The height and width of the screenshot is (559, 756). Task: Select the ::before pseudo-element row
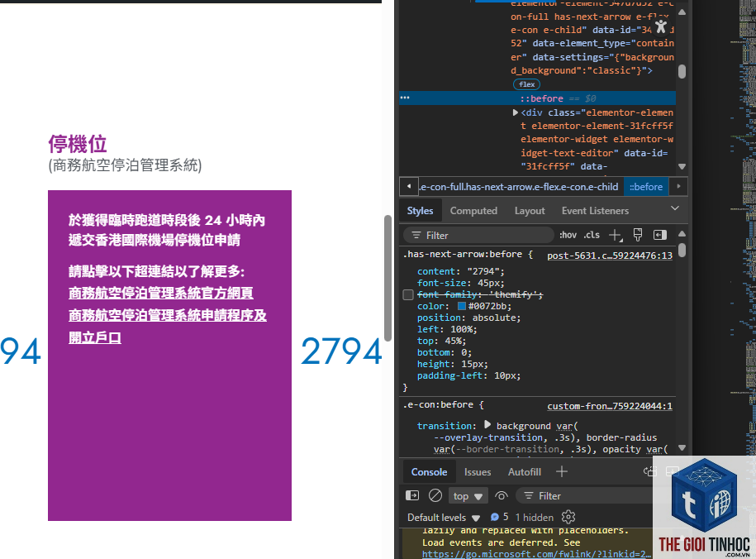point(537,98)
